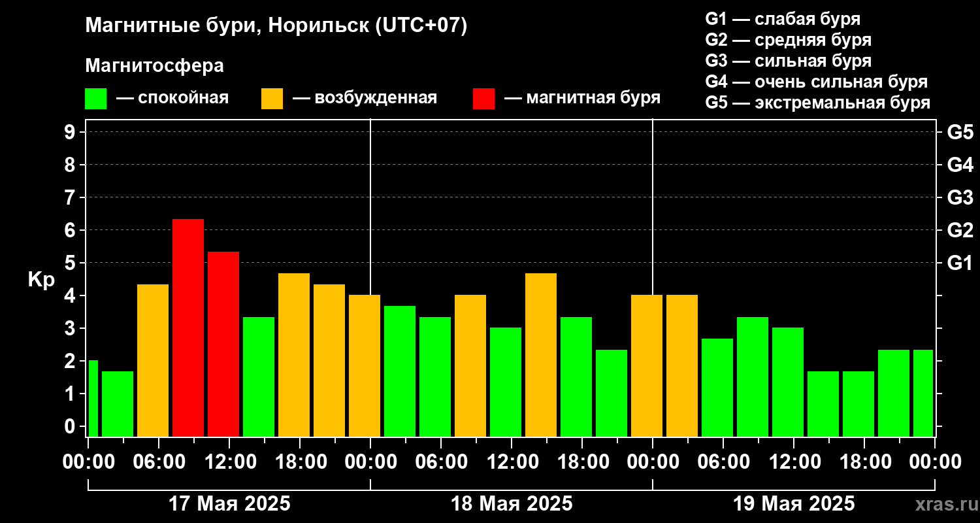
Task: Select the tallest orange bar on 18 May
Action: tap(541, 355)
